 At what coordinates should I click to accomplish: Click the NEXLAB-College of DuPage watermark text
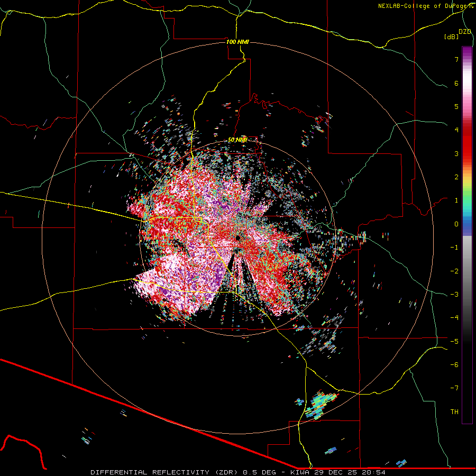[x=425, y=6]
